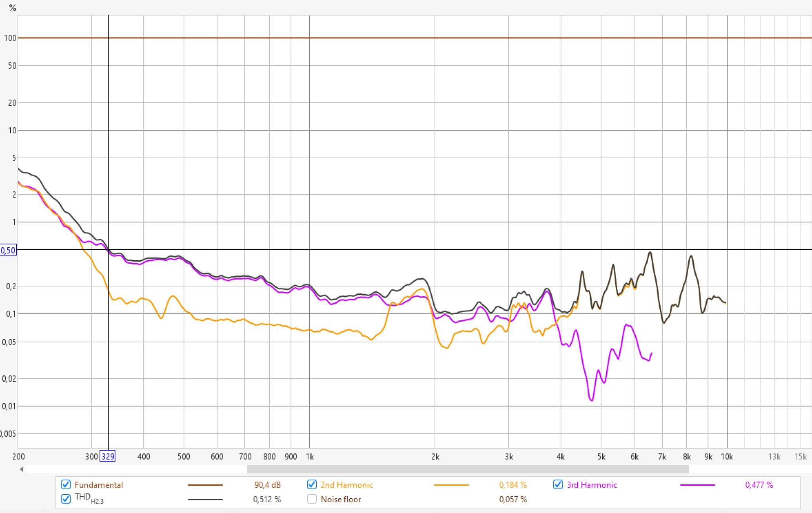
Task: Click the 0,512 % THD value
Action: [x=267, y=499]
